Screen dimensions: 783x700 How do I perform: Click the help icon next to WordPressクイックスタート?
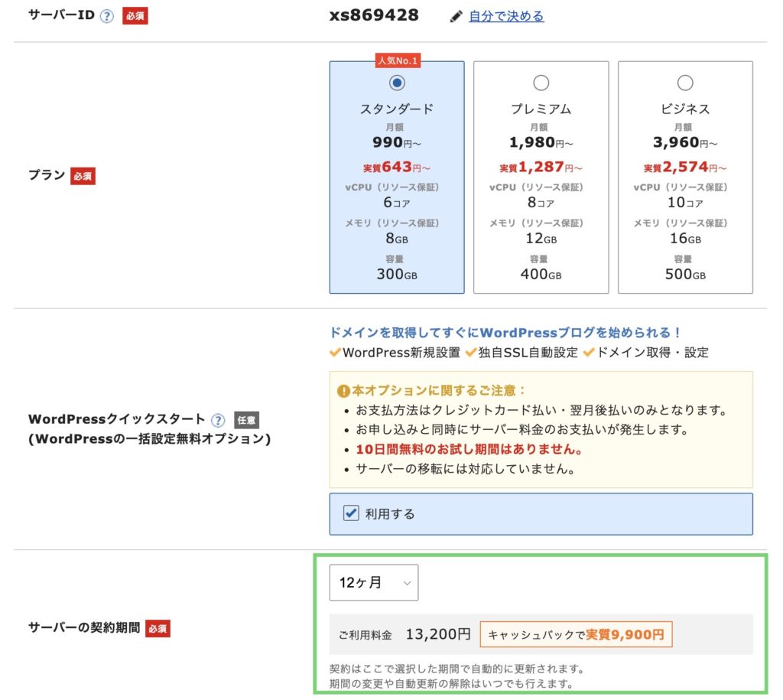point(218,420)
